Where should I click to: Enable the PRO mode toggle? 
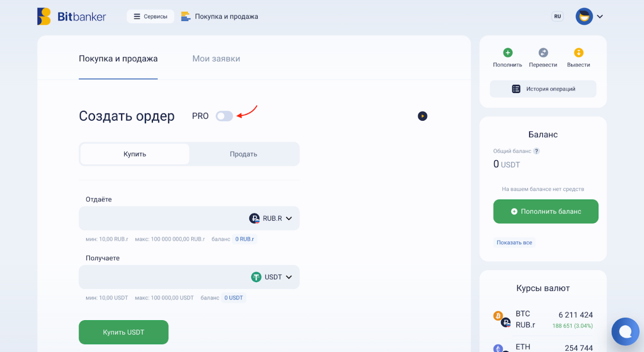224,116
